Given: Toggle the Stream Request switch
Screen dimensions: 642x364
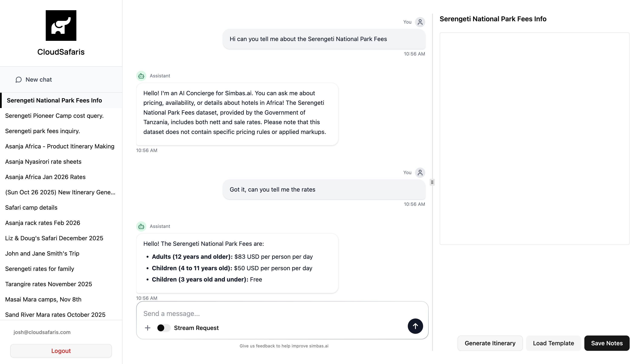Looking at the screenshot, I should point(164,328).
